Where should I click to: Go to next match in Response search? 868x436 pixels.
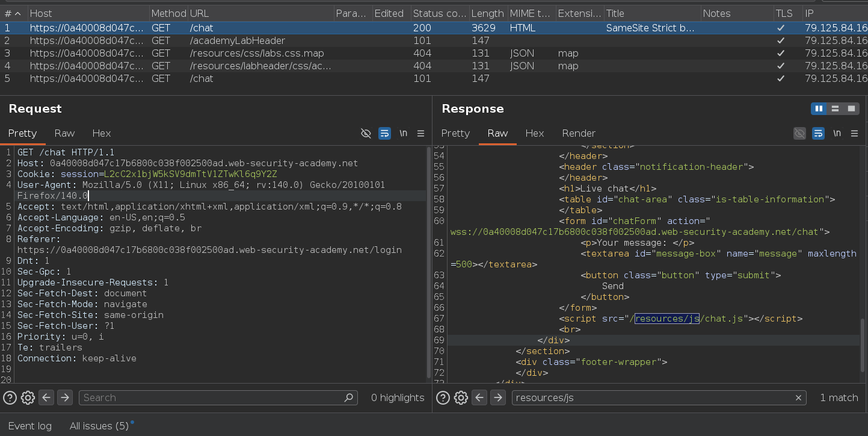click(x=498, y=397)
